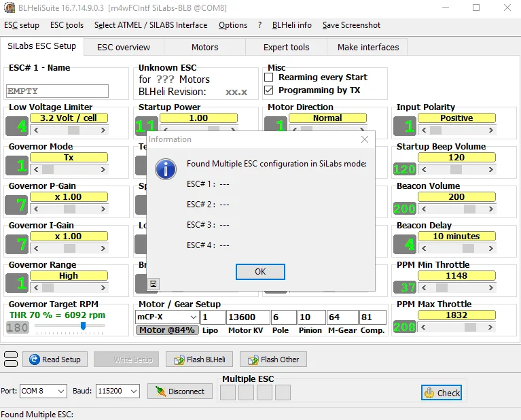
Task: Click Governor Range right arrow
Action: (103, 288)
